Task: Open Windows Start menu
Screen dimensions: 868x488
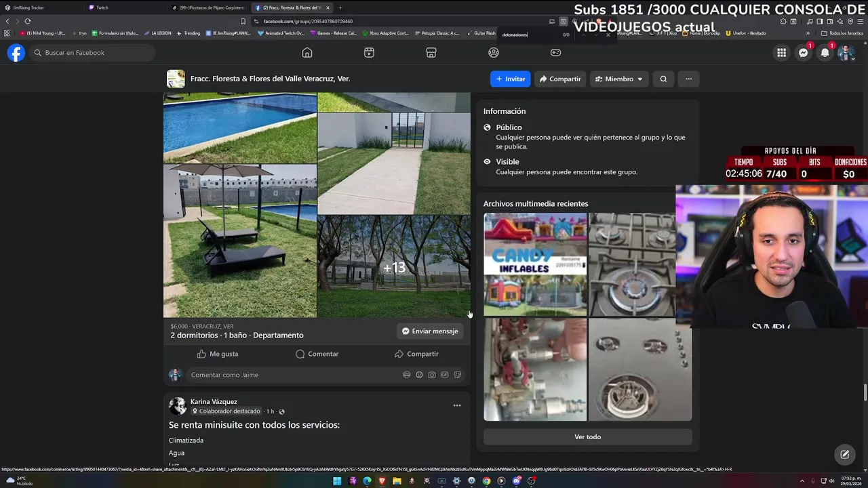Action: (x=337, y=481)
